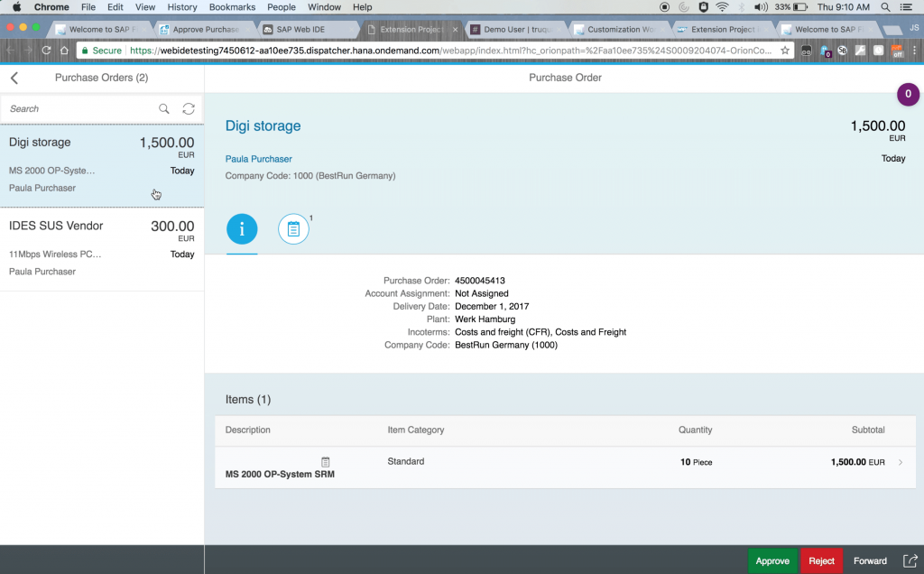
Task: Open the History menu
Action: point(182,7)
